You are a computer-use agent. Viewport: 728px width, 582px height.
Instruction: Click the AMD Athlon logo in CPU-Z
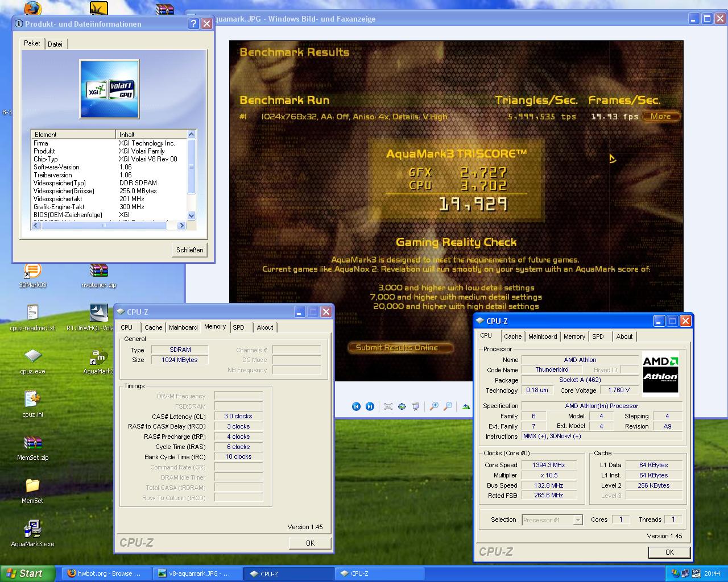[660, 373]
